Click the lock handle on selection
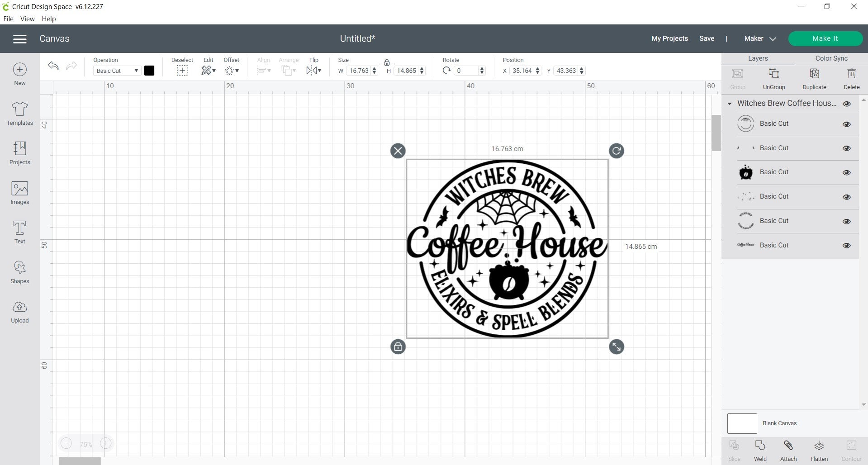This screenshot has width=868, height=465. (x=398, y=347)
